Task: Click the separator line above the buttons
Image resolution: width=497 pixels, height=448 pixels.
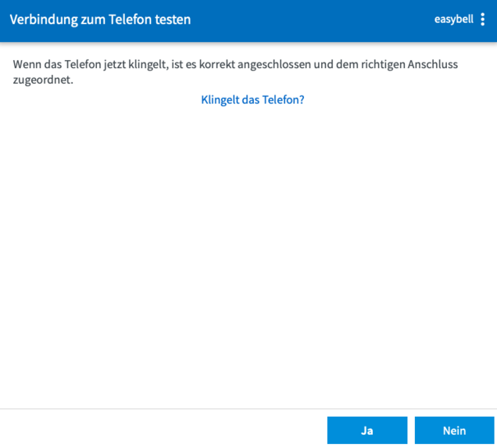Action: (x=248, y=408)
